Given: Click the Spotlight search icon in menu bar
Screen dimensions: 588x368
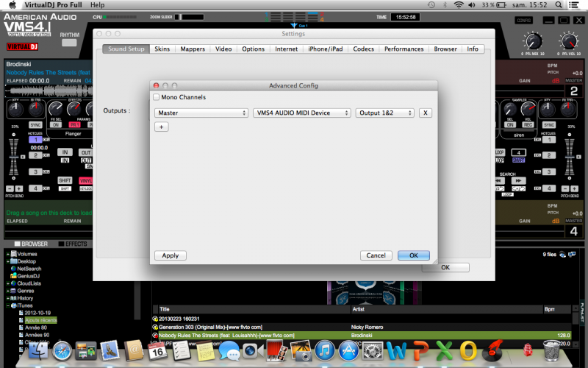Looking at the screenshot, I should point(559,5).
